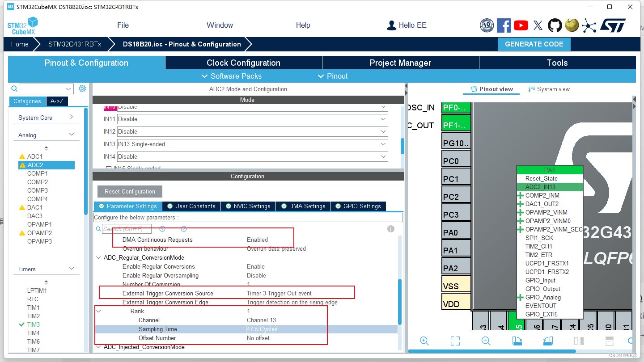
Task: Open the File menu
Action: pos(123,25)
